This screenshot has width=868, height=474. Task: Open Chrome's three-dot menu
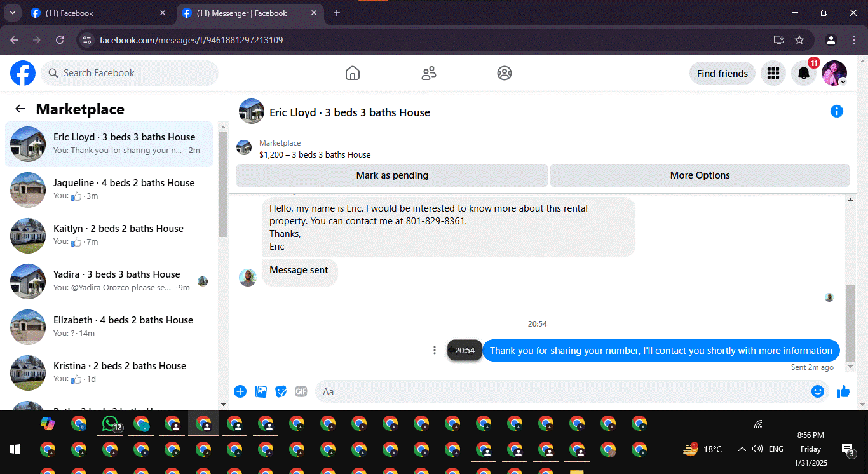[854, 40]
